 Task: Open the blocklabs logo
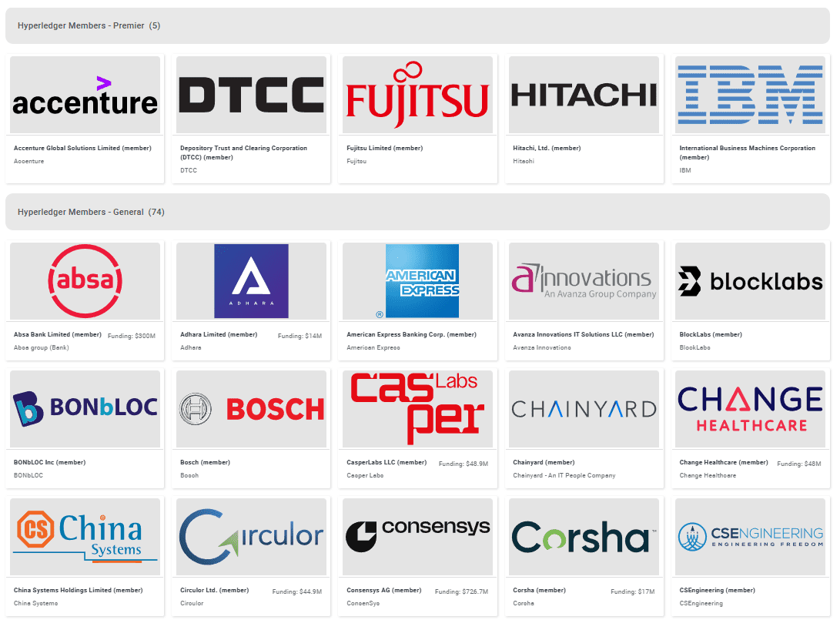[x=750, y=281]
